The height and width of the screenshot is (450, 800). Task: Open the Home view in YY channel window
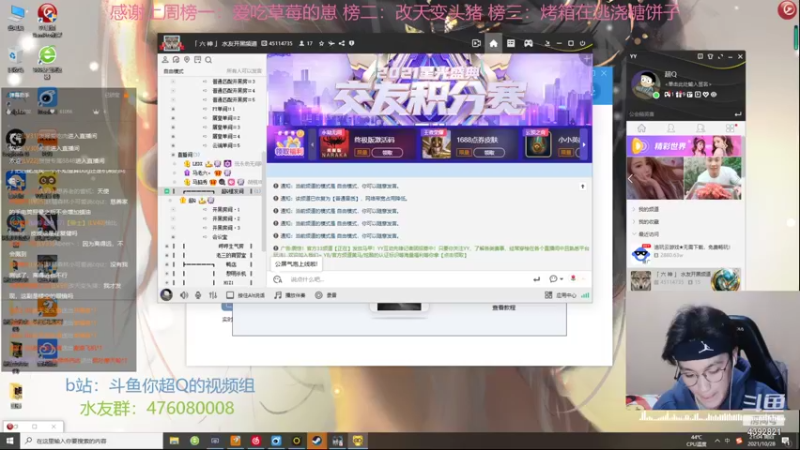pyautogui.click(x=493, y=43)
